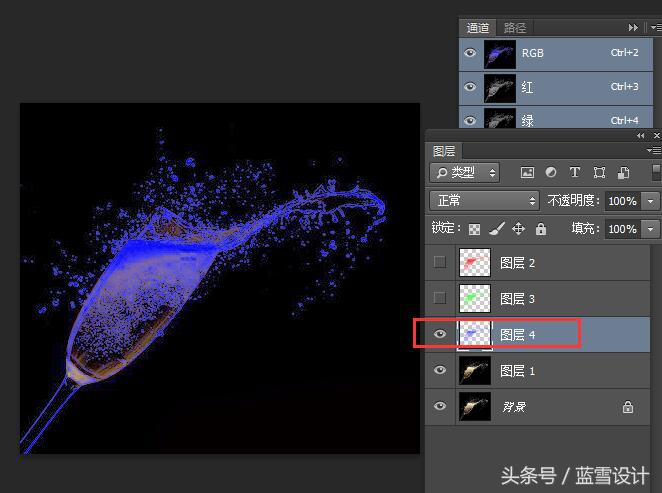
Task: Click the 背景 background layer thumbnail
Action: click(475, 406)
